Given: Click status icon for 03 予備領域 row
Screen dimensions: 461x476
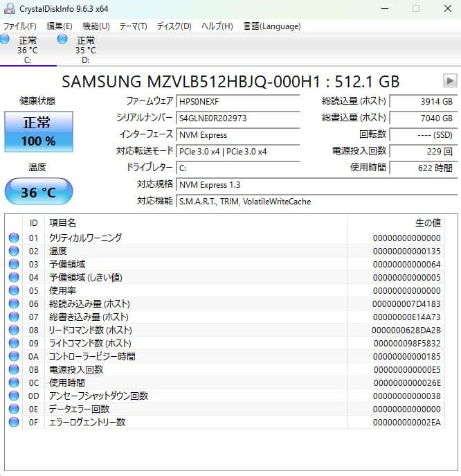Looking at the screenshot, I should point(14,264).
